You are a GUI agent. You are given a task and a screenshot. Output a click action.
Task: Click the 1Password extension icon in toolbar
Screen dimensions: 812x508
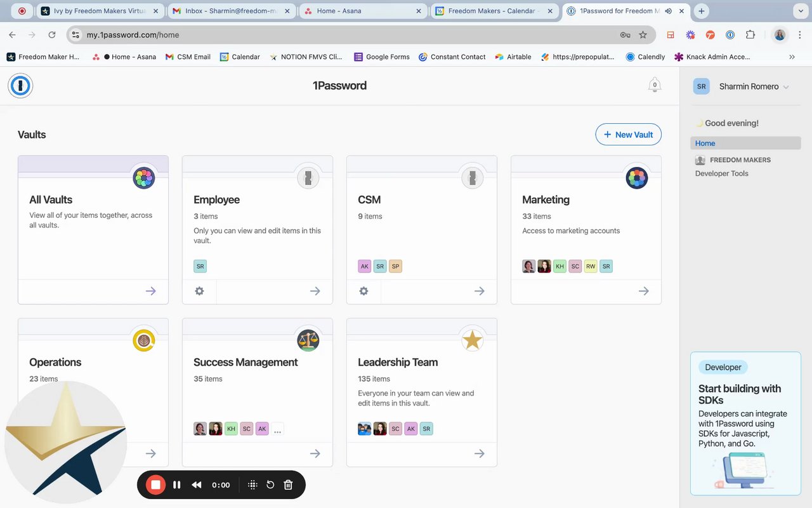click(x=730, y=35)
